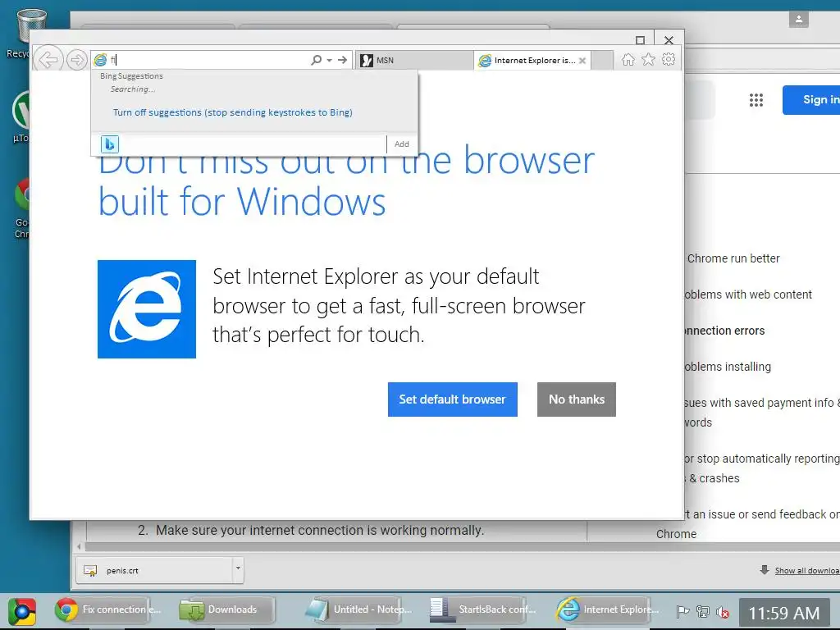Viewport: 840px width, 630px height.
Task: Close the 'Internet Explorer is...' tab
Action: tap(582, 61)
